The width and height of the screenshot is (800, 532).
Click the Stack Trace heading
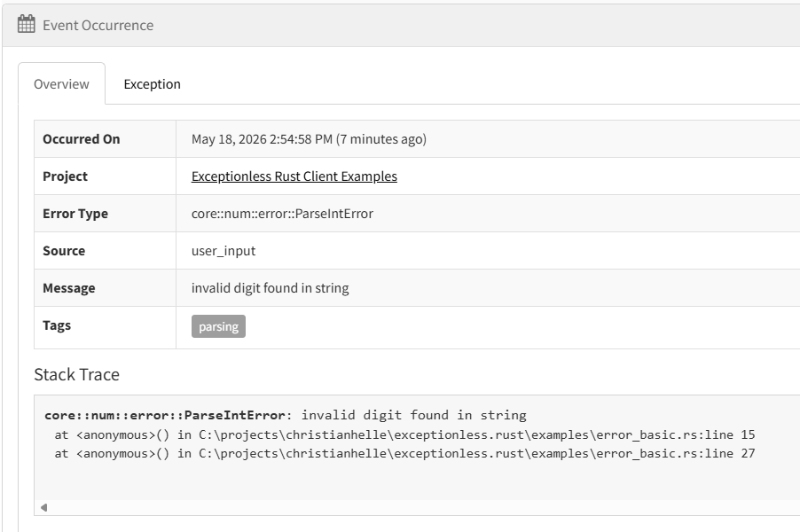click(76, 375)
